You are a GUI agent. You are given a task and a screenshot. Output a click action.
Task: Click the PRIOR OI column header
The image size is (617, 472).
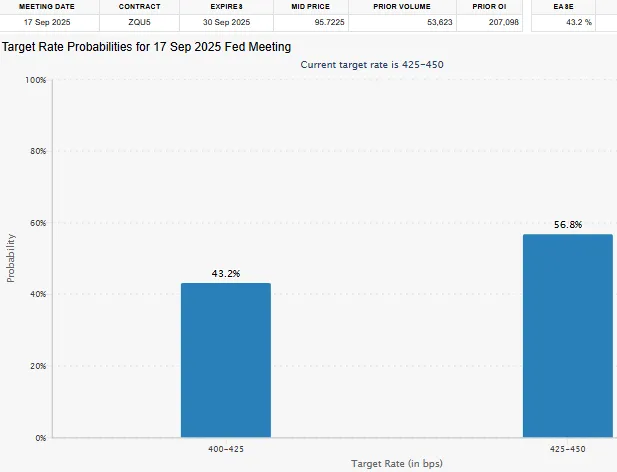(490, 6)
